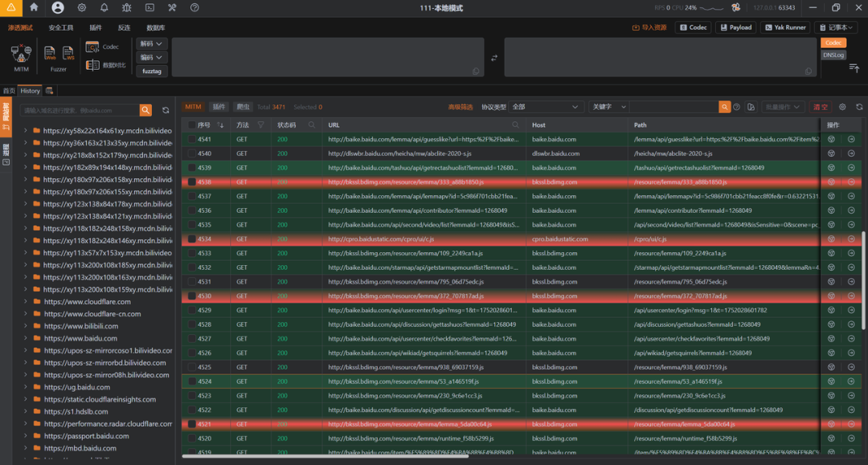The width and height of the screenshot is (868, 465).
Task: Select checkbox of row 4534
Action: tap(191, 239)
